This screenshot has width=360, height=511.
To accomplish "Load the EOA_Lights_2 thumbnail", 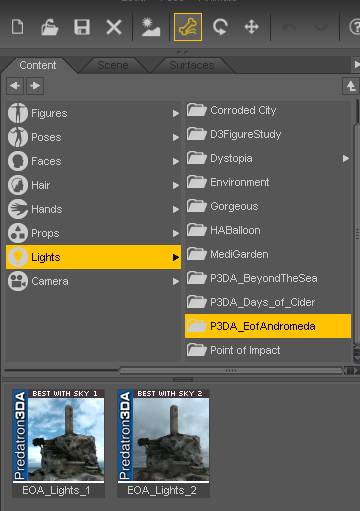I will [x=163, y=443].
